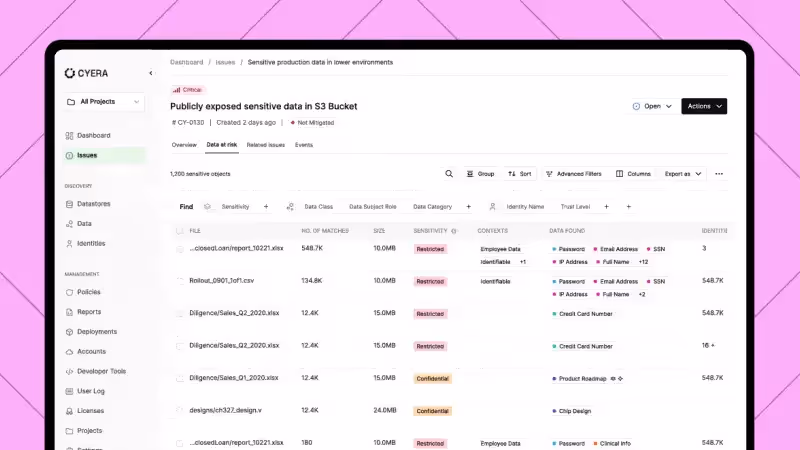This screenshot has height=450, width=800.
Task: Click the Accounts cloud icon
Action: click(69, 352)
